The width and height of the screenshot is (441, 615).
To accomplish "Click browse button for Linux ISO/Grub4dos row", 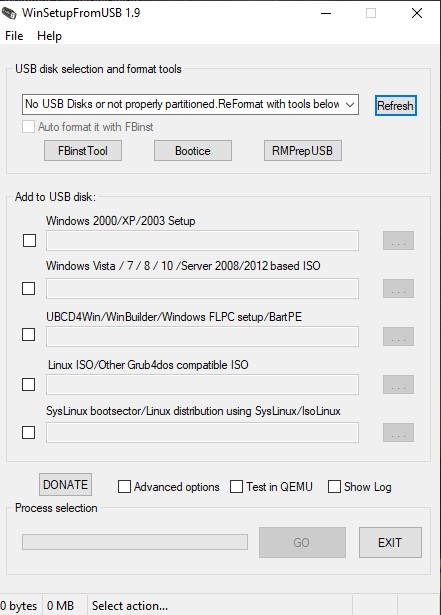I will coord(398,384).
